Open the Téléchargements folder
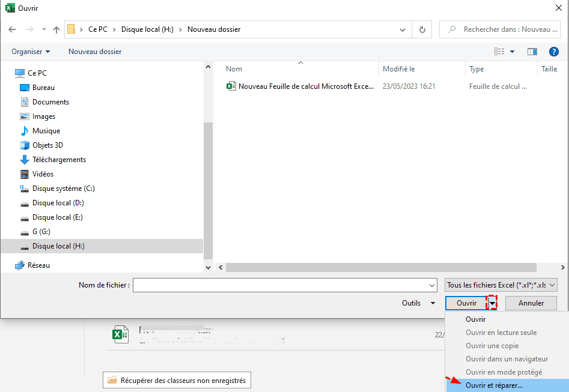Viewport: 569px width, 392px height. click(x=59, y=160)
